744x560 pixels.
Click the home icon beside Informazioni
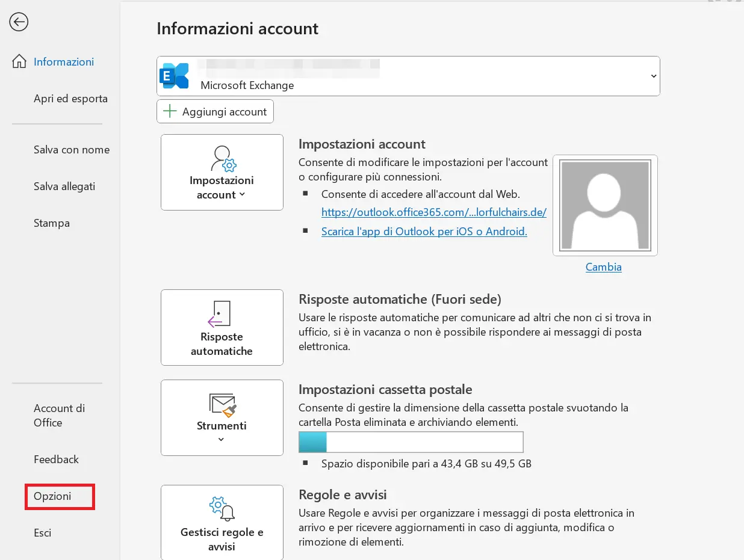click(19, 62)
